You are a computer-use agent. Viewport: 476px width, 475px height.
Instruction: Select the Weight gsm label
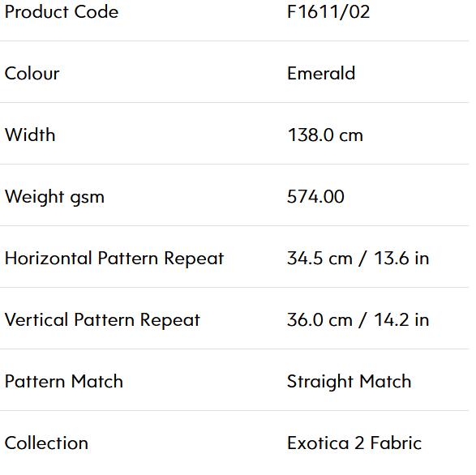coord(54,197)
